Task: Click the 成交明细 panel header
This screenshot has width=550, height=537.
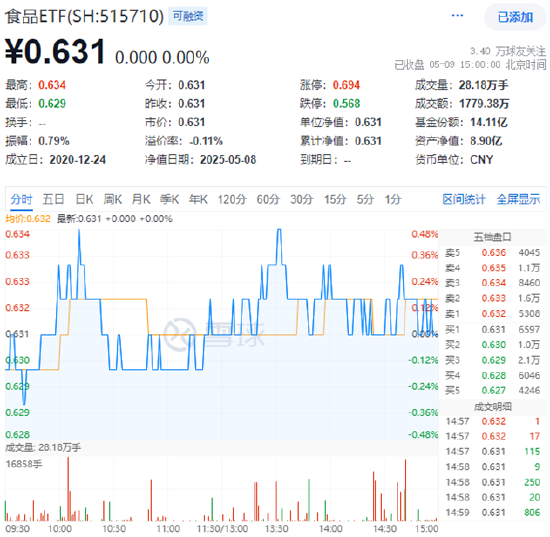Action: click(x=492, y=407)
